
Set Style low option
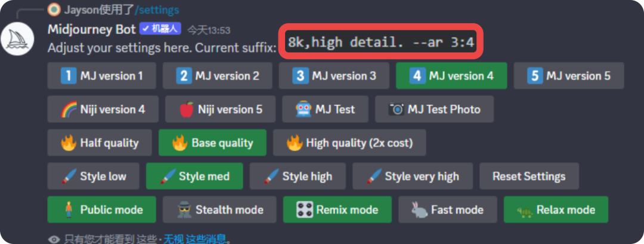click(x=93, y=176)
